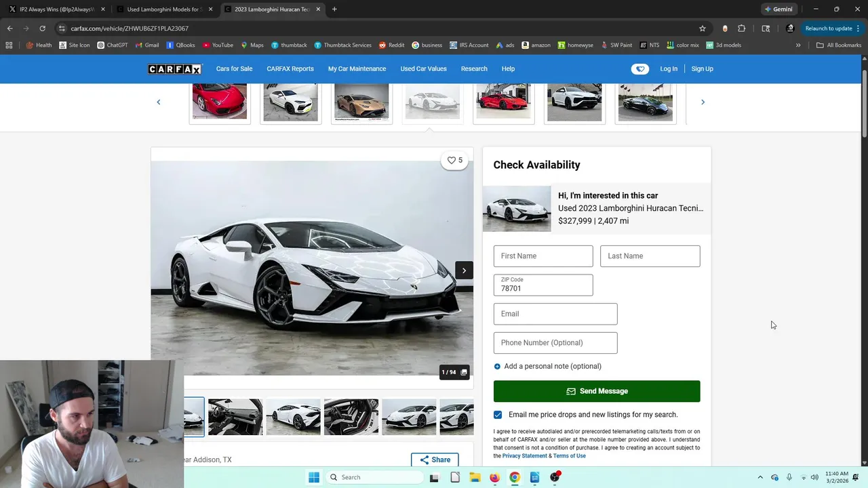Click the CARFAX logo
The width and height of the screenshot is (868, 488).
tap(175, 69)
